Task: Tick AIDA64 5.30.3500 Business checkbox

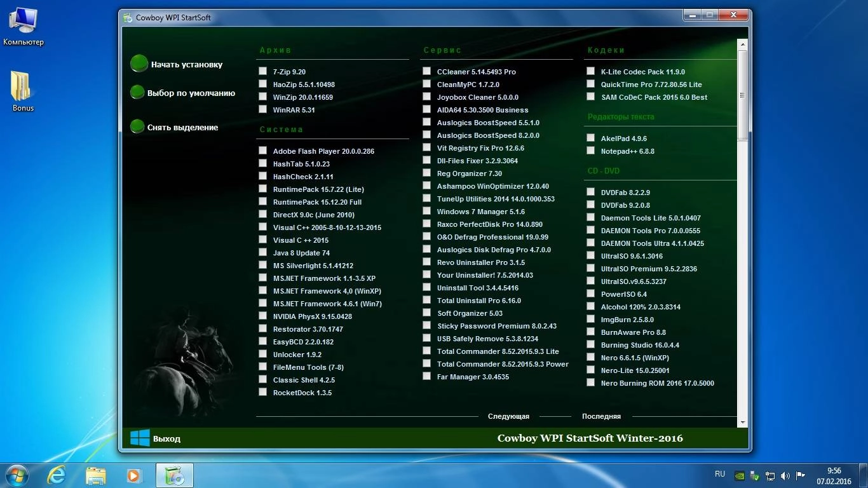Action: [x=427, y=109]
